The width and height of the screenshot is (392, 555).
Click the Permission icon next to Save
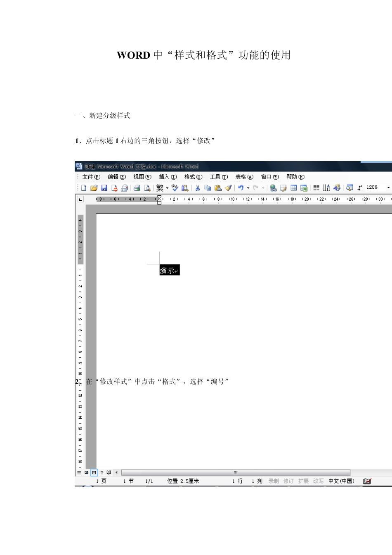[114, 188]
